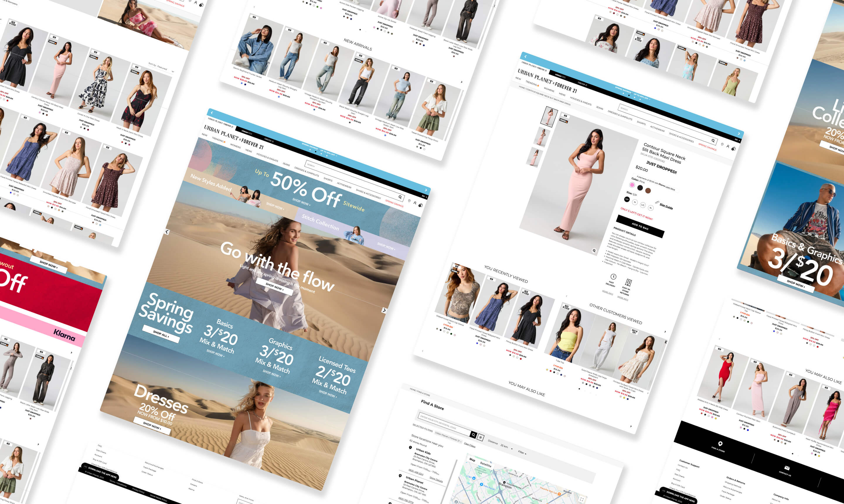The image size is (844, 504).
Task: Open HOODIES & SWEATS on the homepage nav
Action: (x=267, y=158)
